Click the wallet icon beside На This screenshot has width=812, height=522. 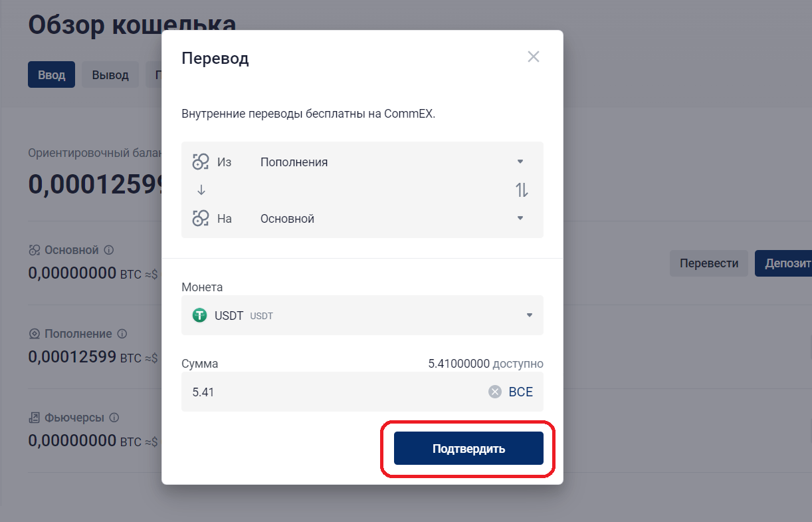(x=201, y=218)
